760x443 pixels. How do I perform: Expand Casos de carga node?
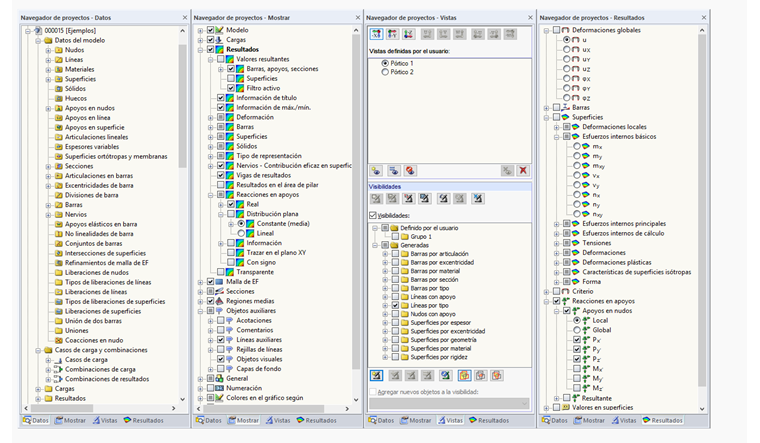(x=48, y=360)
